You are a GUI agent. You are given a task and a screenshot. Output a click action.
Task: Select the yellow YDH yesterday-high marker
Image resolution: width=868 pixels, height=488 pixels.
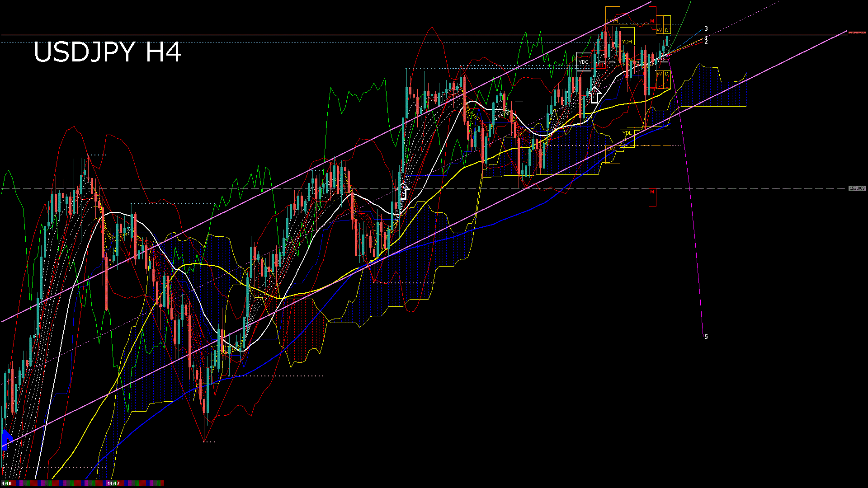click(627, 42)
